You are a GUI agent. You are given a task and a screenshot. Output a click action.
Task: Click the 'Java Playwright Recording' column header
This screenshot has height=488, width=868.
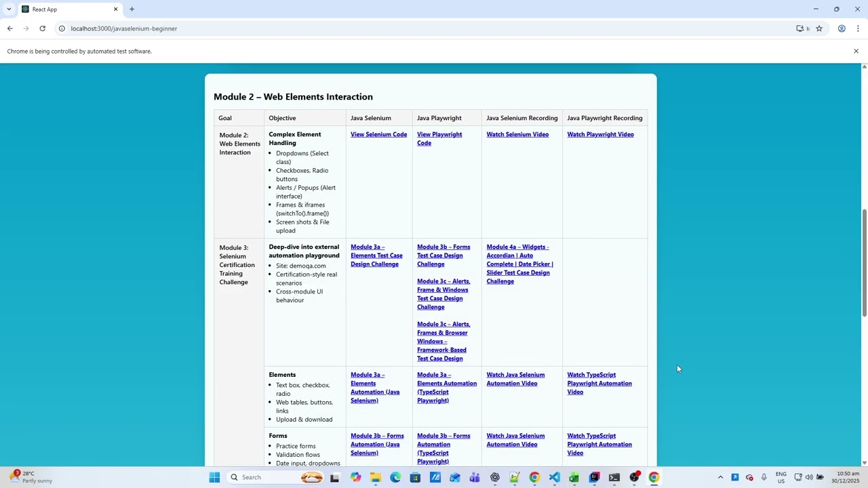[604, 118]
